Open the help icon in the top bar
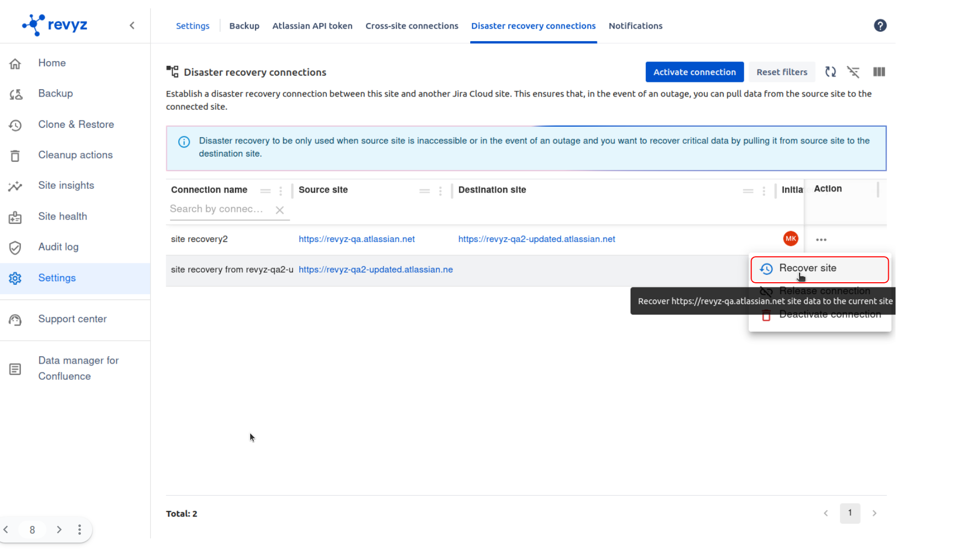The image size is (980, 553). tap(880, 25)
